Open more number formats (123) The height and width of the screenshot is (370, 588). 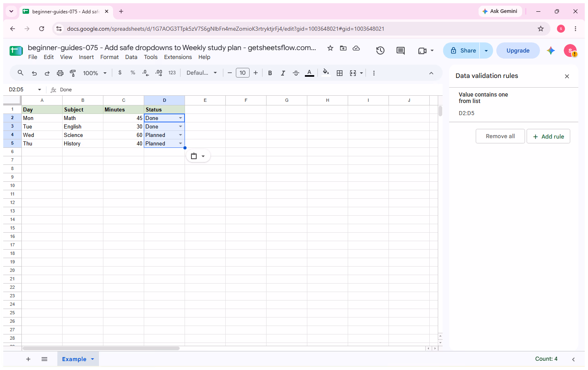[172, 73]
